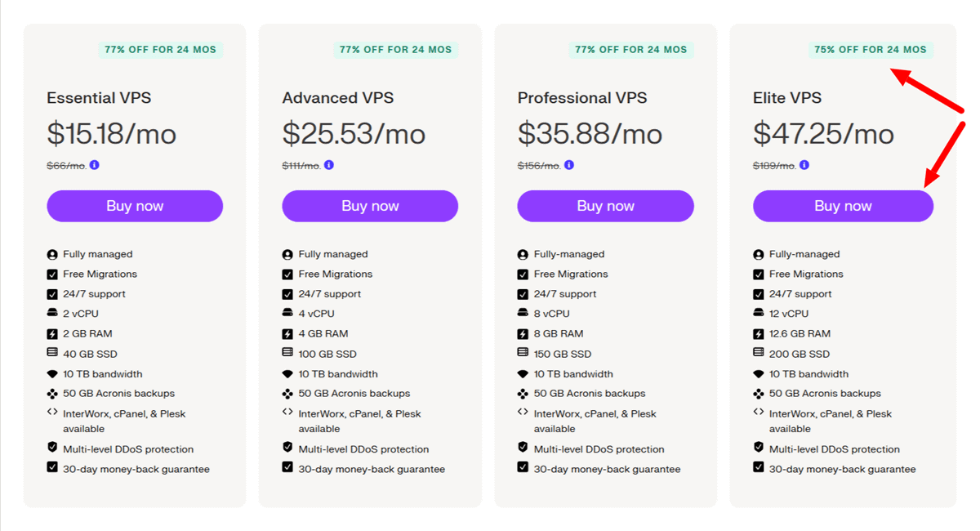The width and height of the screenshot is (980, 531).
Task: Click the vCPU icon in Essential VPS column
Action: (x=51, y=314)
